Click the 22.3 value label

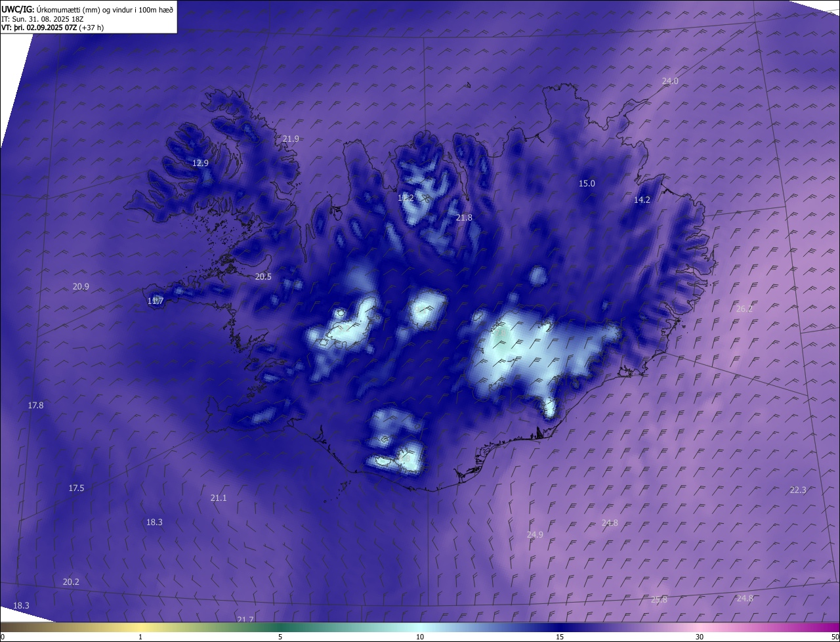point(798,490)
